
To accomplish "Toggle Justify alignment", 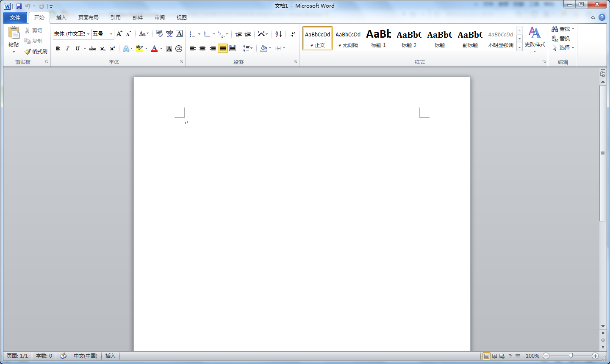I will 222,48.
